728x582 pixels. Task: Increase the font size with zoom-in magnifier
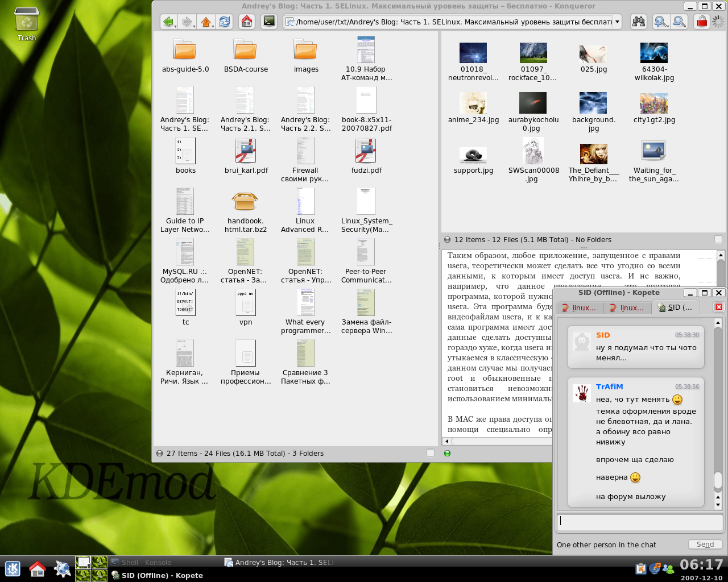pos(660,22)
